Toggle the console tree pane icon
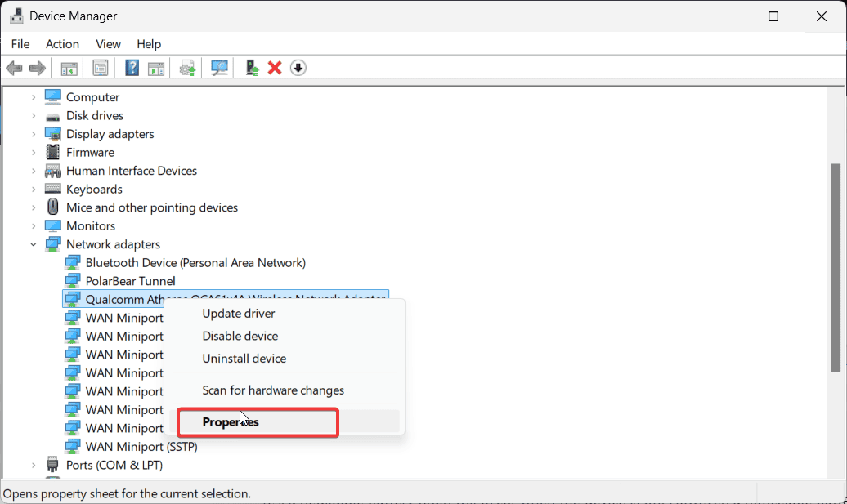847x504 pixels. 69,68
